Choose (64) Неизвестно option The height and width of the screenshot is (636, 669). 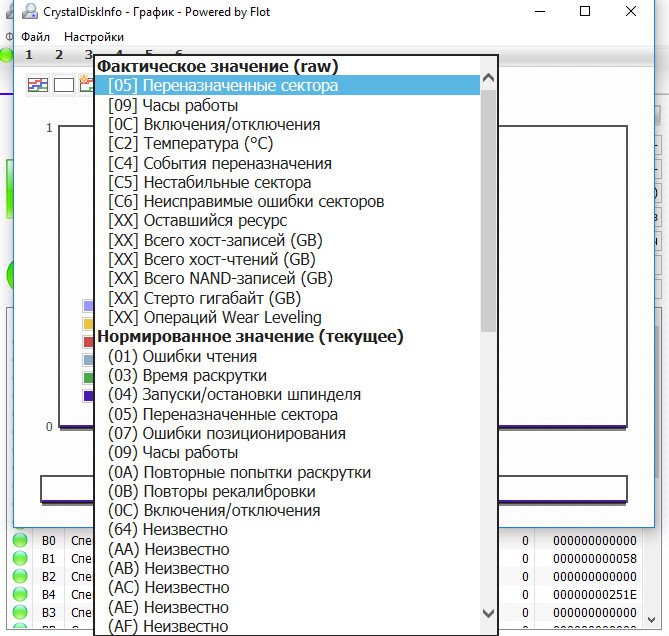pos(287,530)
